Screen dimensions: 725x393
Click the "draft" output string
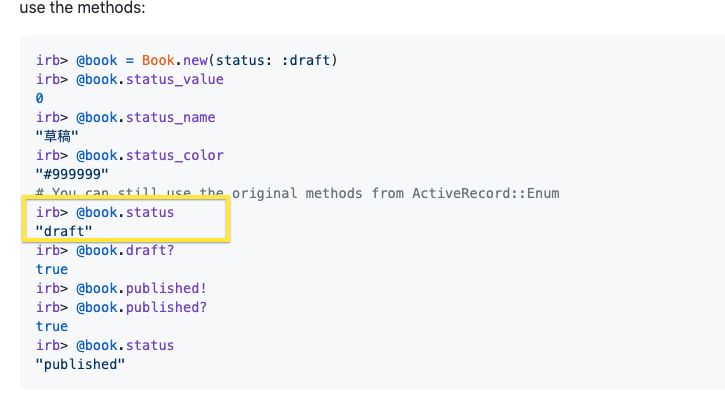coord(64,231)
